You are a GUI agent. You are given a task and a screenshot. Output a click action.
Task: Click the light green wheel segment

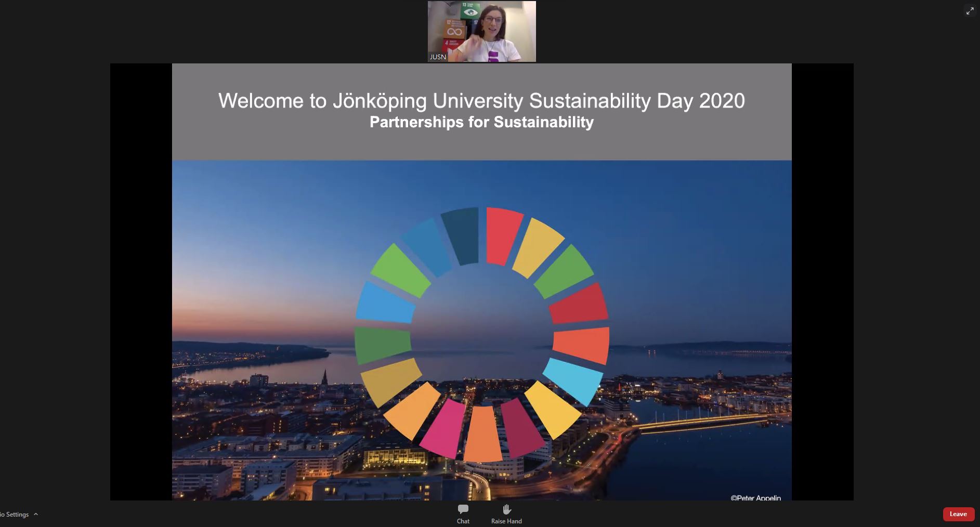pos(400,270)
